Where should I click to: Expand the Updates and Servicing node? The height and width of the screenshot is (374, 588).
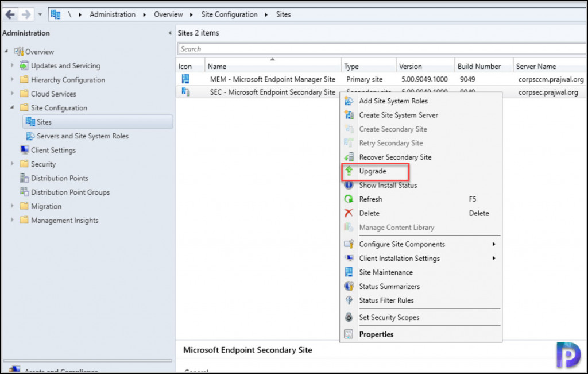(12, 65)
